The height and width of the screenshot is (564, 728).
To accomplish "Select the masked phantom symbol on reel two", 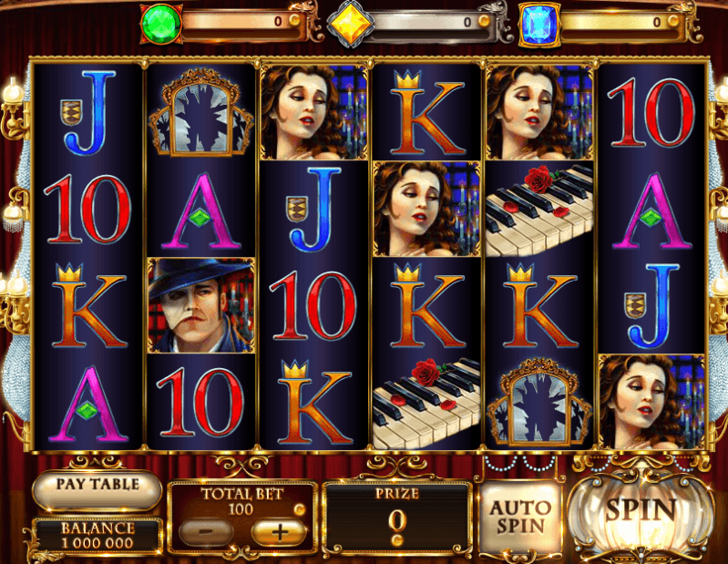I will [x=201, y=305].
